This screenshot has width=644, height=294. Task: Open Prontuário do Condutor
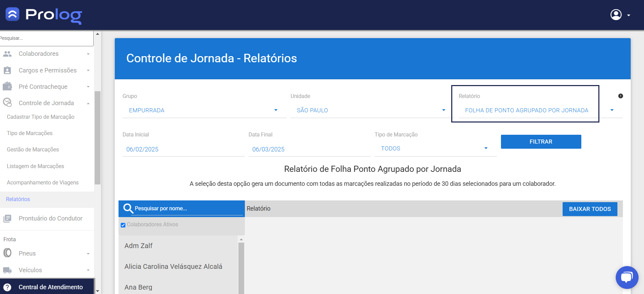pos(47,218)
